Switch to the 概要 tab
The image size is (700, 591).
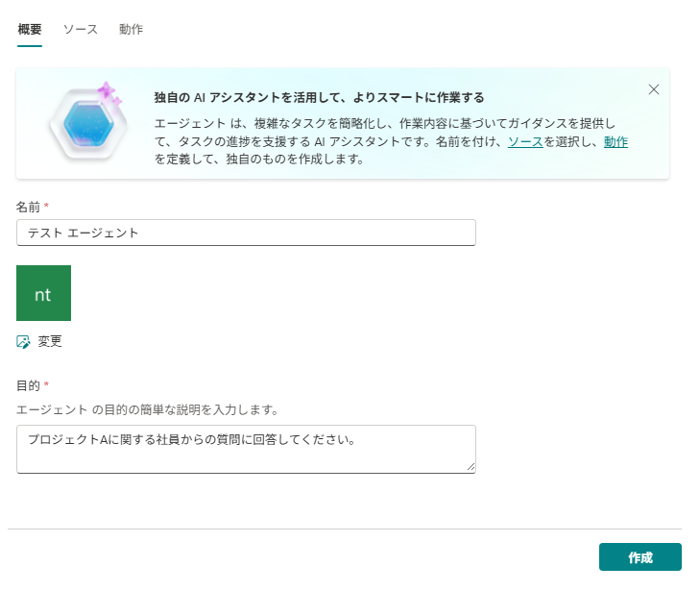(x=30, y=30)
